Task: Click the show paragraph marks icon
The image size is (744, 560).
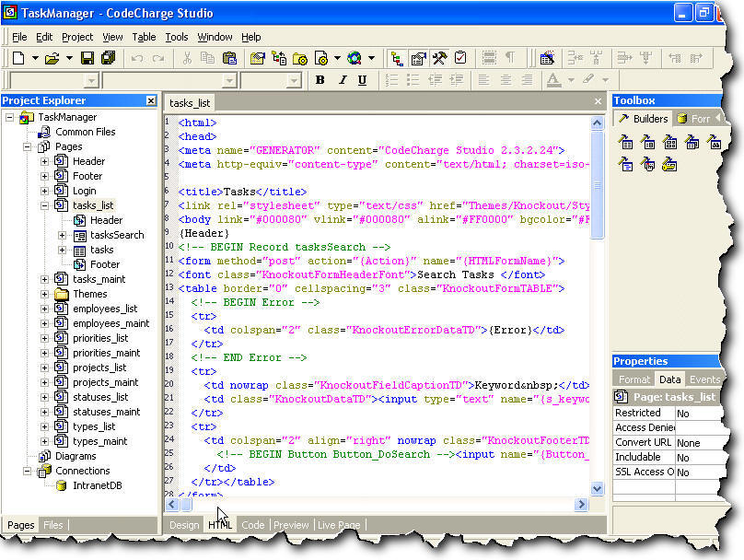Action: [510, 58]
